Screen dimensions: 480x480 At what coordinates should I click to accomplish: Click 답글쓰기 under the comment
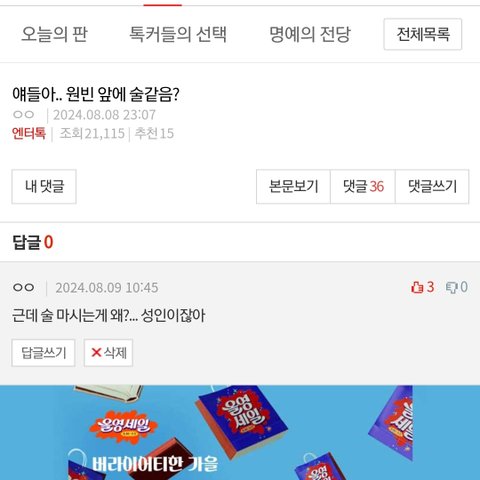(43, 353)
